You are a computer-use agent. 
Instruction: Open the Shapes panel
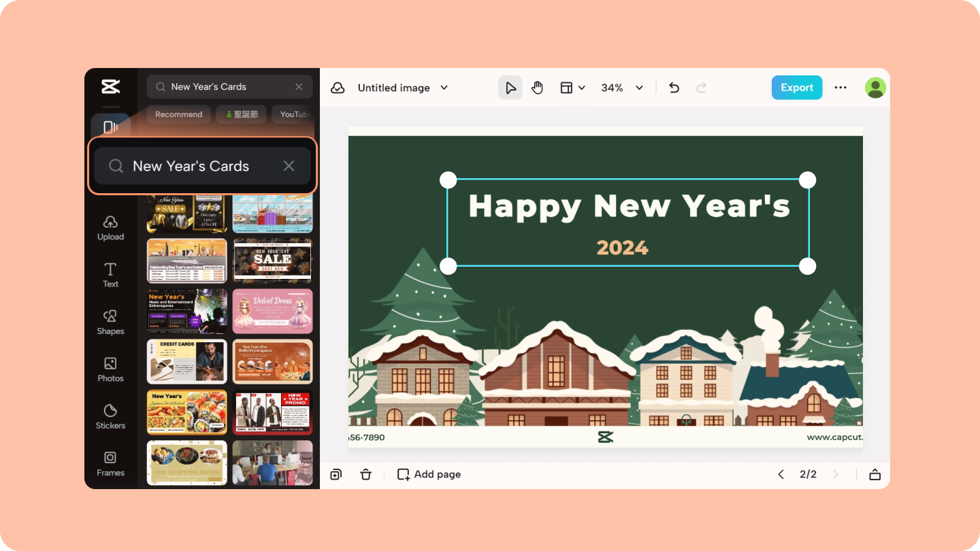click(x=110, y=322)
